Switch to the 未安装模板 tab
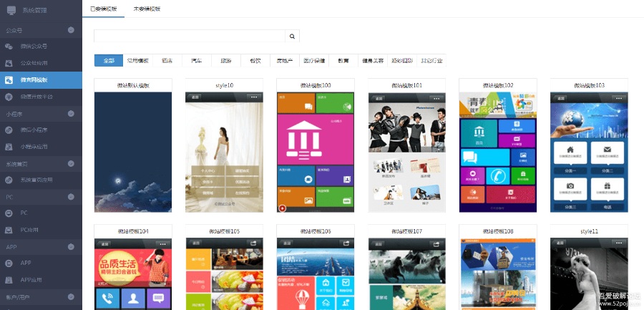Screen dimensions: 644x310 tap(147, 9)
